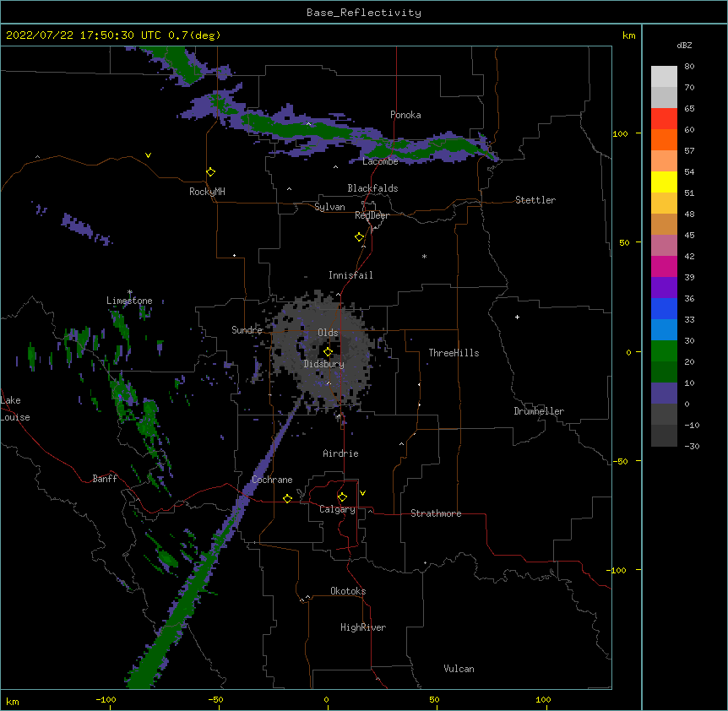Click the ThreeHills label
The image size is (728, 711).
pyautogui.click(x=454, y=353)
